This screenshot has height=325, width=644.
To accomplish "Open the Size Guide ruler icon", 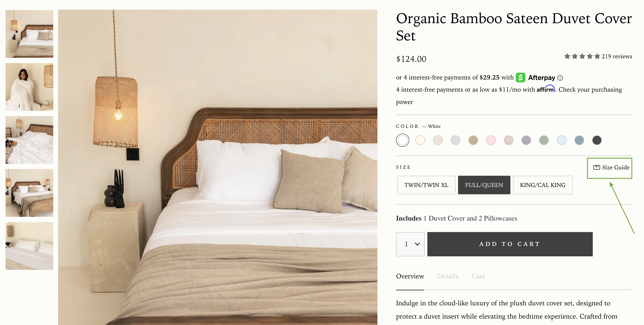I will (597, 167).
